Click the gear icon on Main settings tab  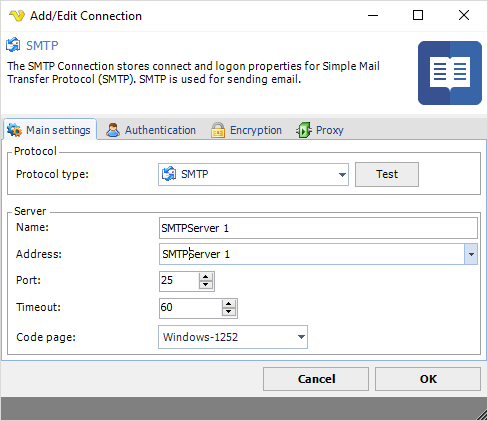click(14, 130)
